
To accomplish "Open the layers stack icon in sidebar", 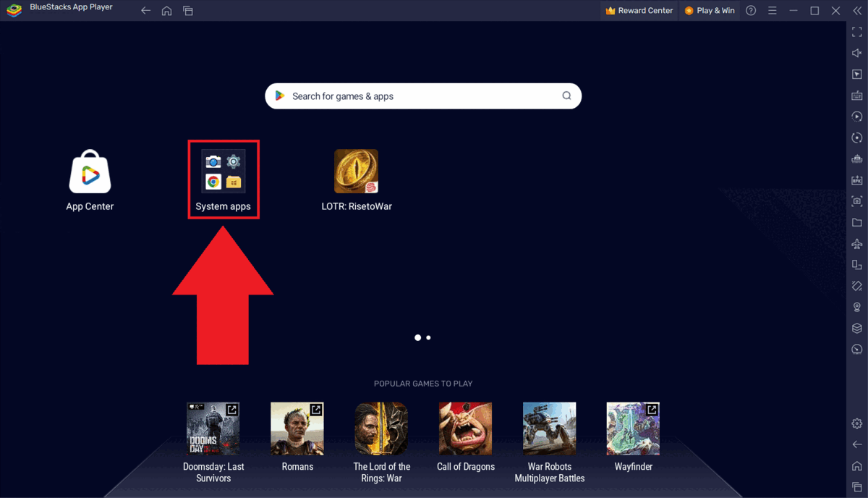I will tap(857, 328).
